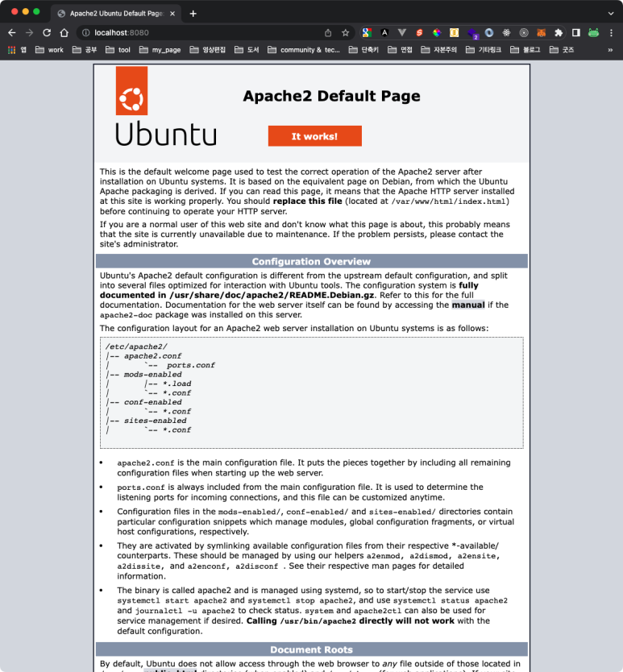Open the 영상편집 bookmark folder
The image size is (623, 672).
207,50
